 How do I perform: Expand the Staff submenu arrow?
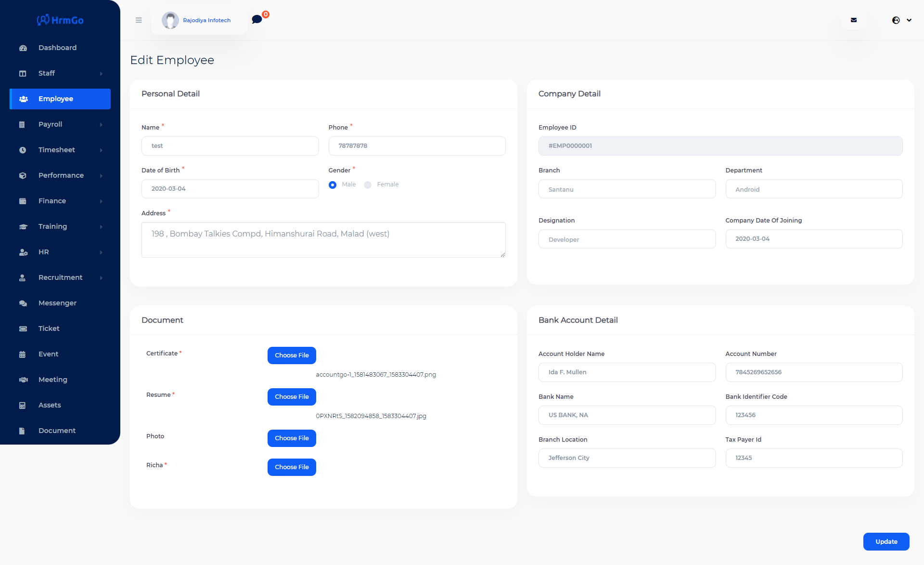[x=101, y=74]
